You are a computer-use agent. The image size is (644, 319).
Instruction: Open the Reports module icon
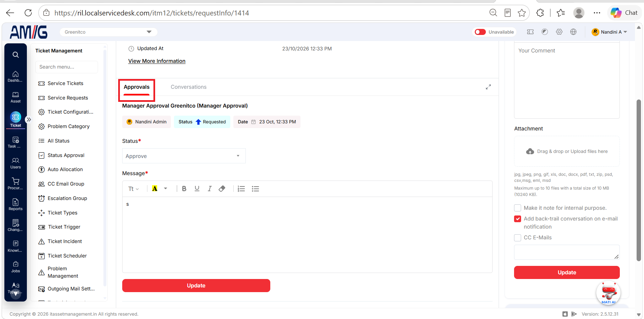tap(15, 205)
